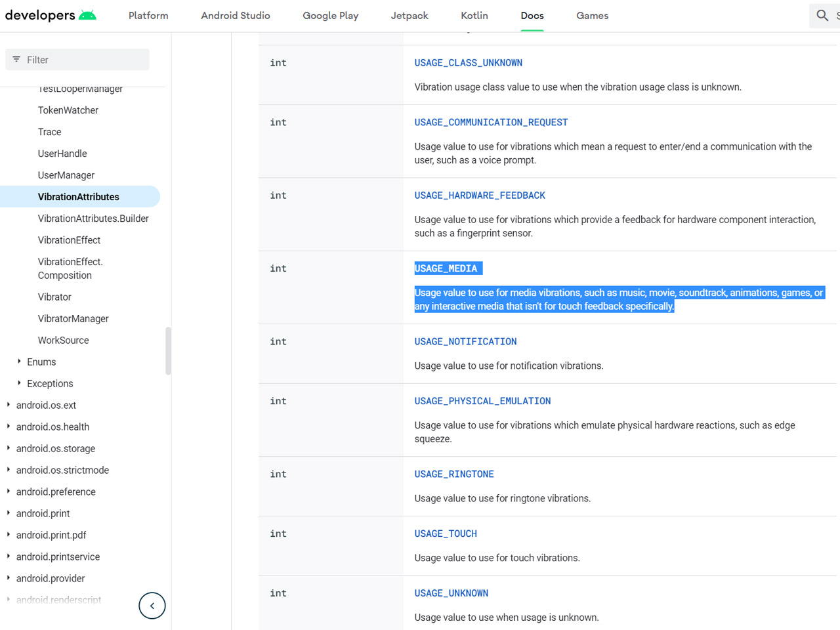Expand the android.preference package arrow
The image size is (840, 630).
coord(9,492)
